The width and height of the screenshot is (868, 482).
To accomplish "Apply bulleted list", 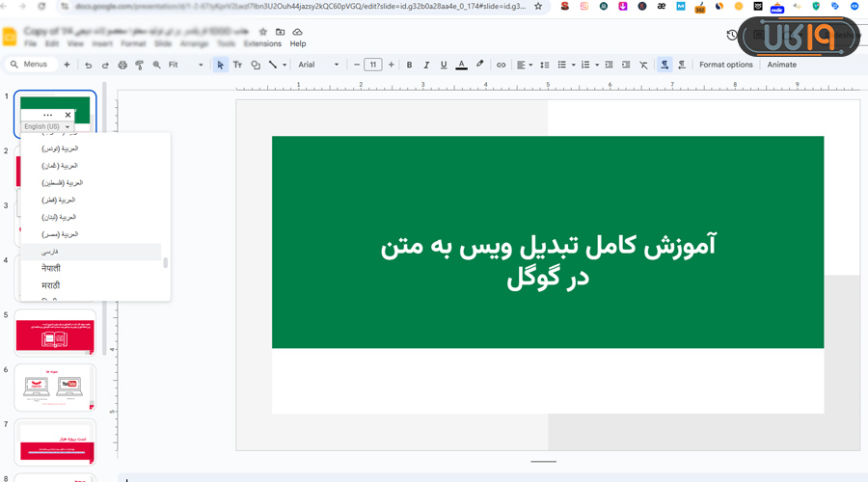I will [x=562, y=65].
